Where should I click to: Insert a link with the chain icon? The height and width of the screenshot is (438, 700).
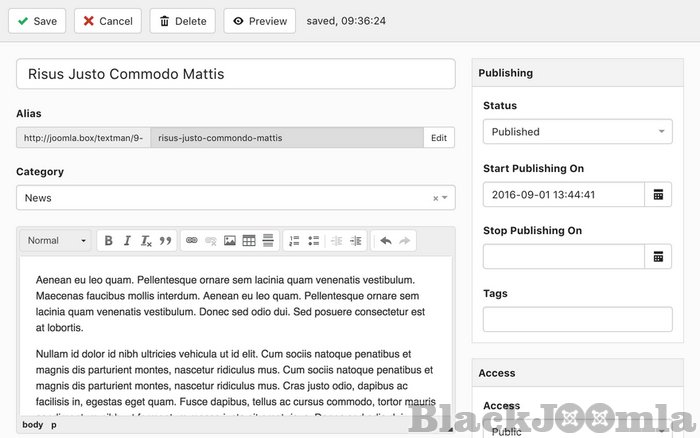(191, 241)
